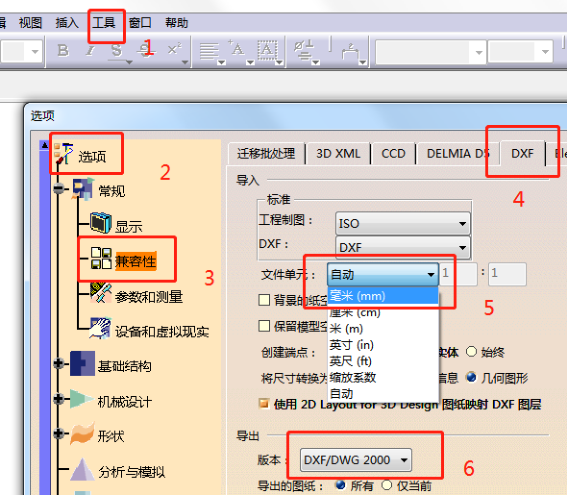Expand the Mechanical Design (机械设计) node
Viewport: 568px width, 495px height.
point(58,399)
